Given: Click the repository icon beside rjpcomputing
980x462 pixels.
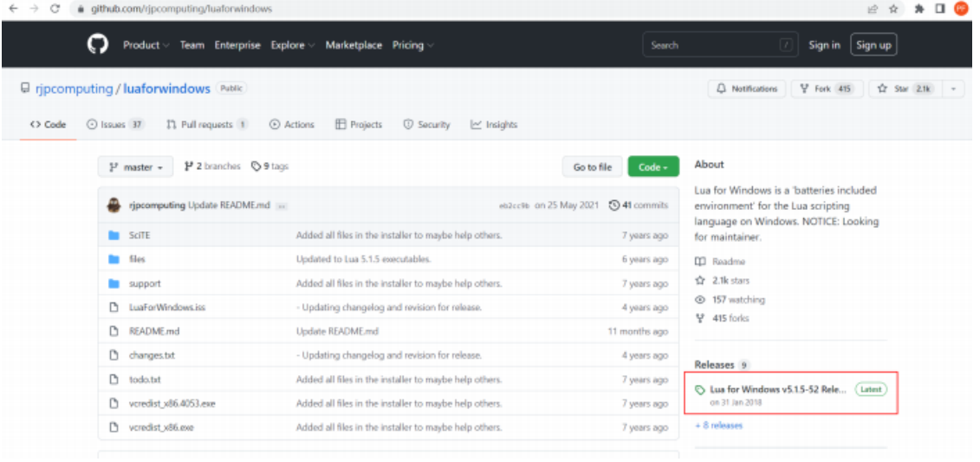Looking at the screenshot, I should 25,88.
